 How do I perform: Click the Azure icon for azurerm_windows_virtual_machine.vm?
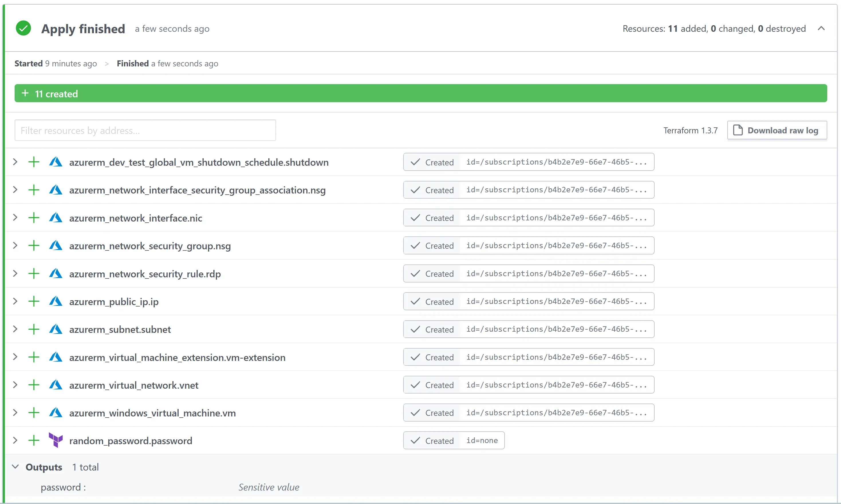coord(56,413)
